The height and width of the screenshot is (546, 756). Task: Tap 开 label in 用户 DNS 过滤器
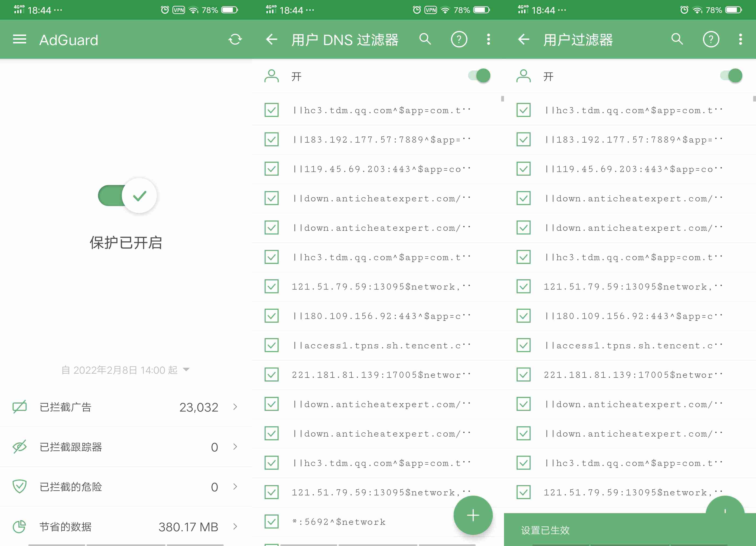(296, 76)
